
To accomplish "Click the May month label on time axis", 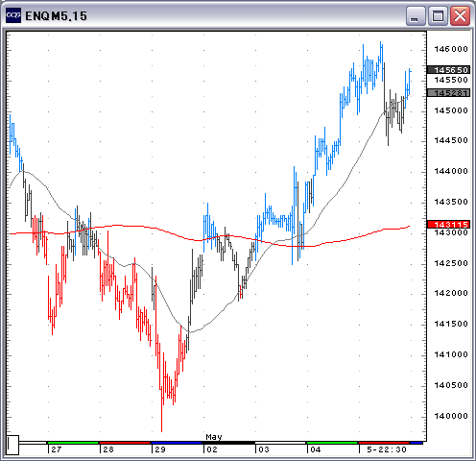I will [x=214, y=437].
